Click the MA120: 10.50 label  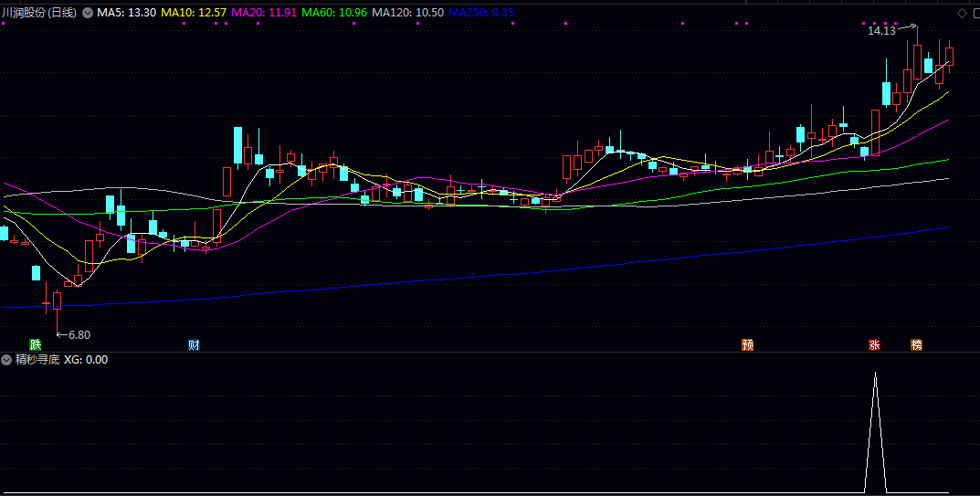[407, 13]
